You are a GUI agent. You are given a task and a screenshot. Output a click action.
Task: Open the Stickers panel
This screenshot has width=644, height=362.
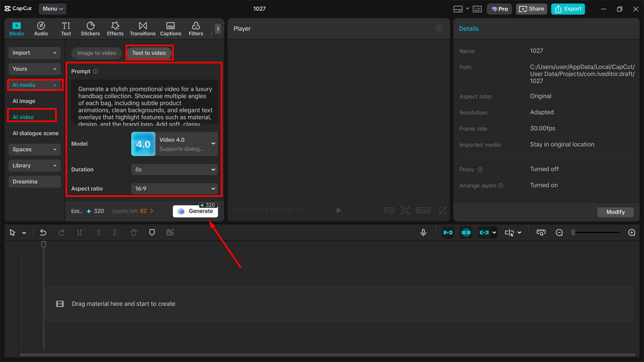point(90,29)
